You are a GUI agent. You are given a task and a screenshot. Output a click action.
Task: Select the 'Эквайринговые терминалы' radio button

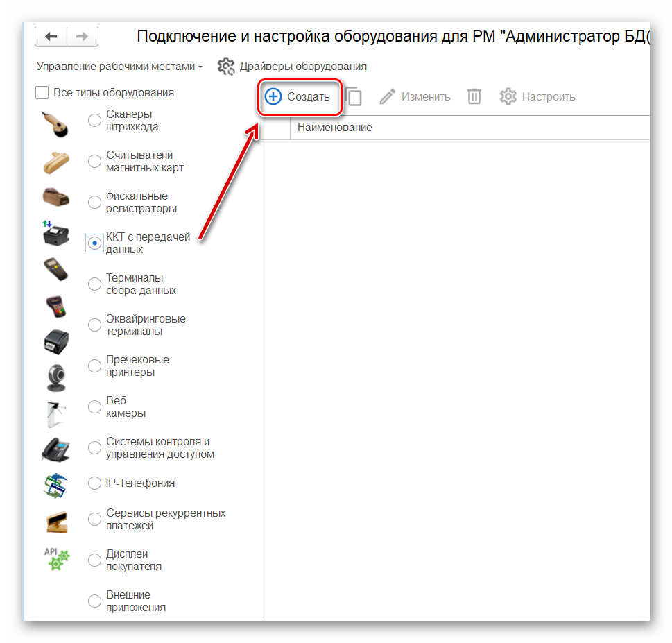coord(94,325)
